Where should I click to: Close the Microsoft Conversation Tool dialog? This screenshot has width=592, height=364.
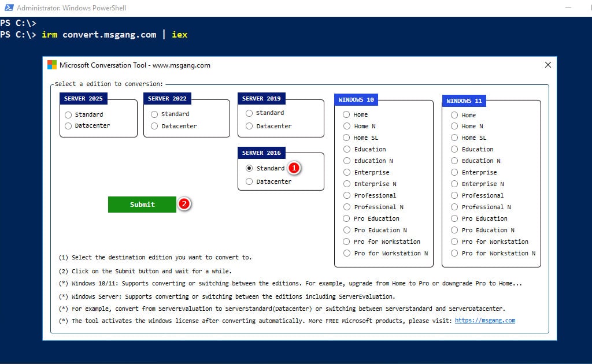(548, 65)
